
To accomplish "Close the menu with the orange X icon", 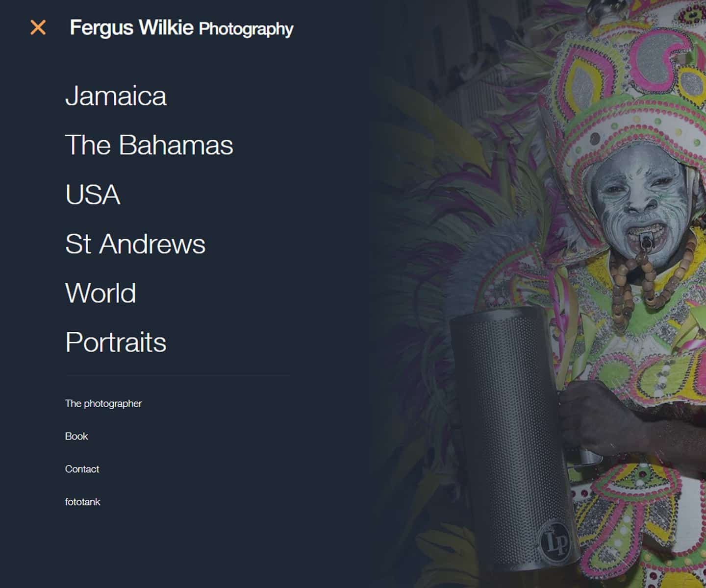I will point(38,27).
